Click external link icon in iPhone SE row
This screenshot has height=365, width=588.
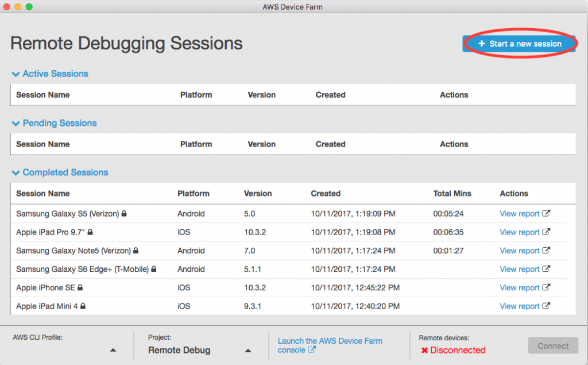[x=547, y=287]
